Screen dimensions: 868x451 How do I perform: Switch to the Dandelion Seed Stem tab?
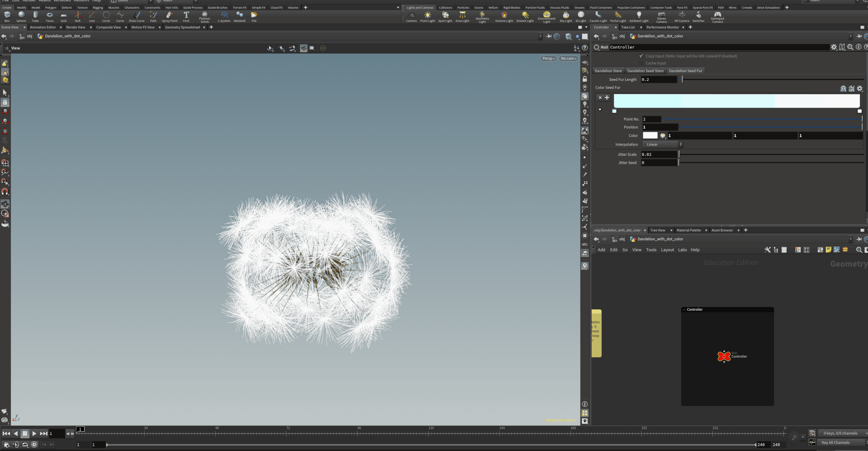(645, 70)
